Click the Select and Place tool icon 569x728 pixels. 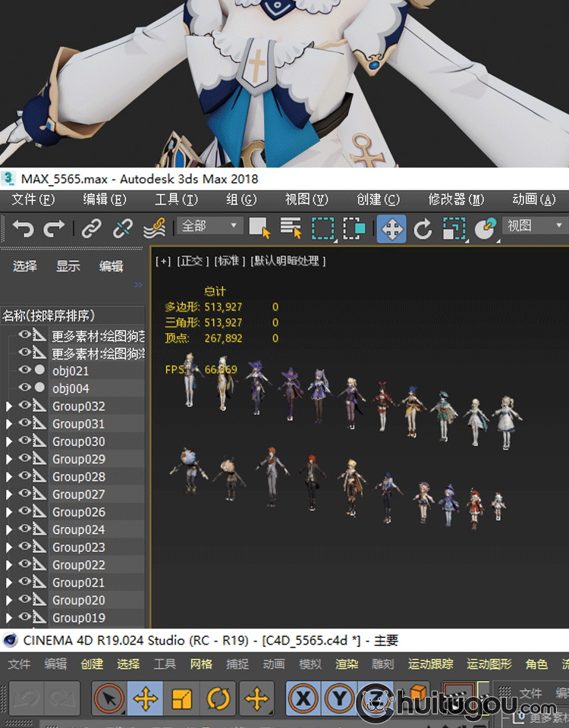[486, 228]
